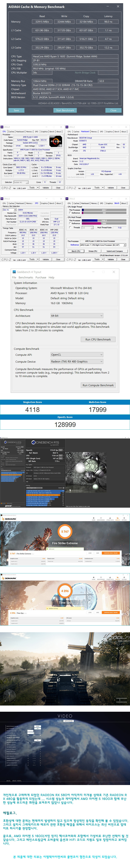Screen dimensions: 130x868
Task: Click the Geekbench 4 Tryout title bar icon
Action: (x=14, y=272)
